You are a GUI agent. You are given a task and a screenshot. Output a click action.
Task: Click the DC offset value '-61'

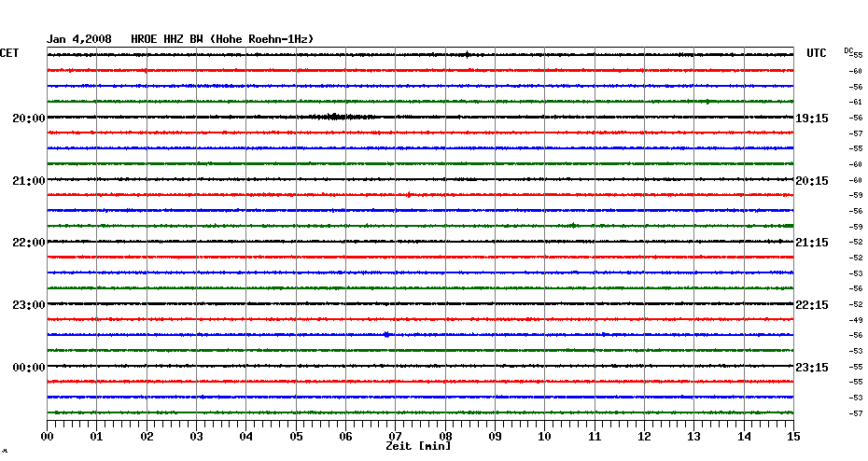(x=856, y=103)
